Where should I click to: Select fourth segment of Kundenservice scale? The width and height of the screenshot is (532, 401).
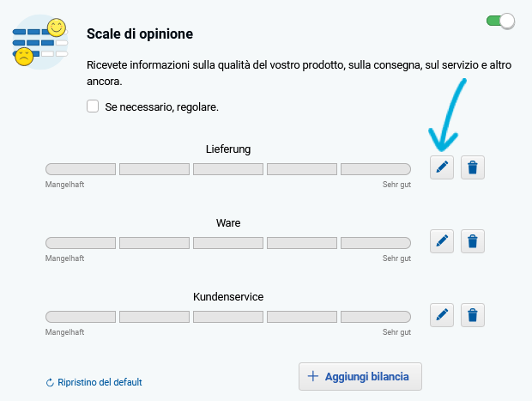302,317
